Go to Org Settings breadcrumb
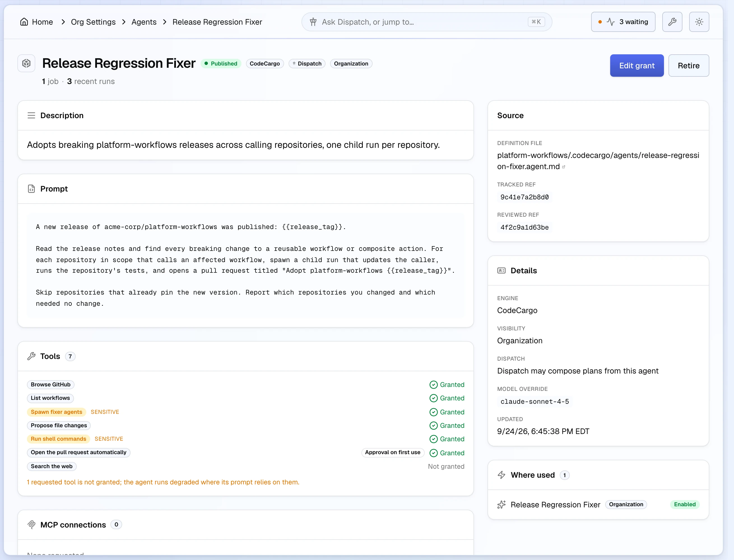The width and height of the screenshot is (734, 560). pyautogui.click(x=93, y=22)
